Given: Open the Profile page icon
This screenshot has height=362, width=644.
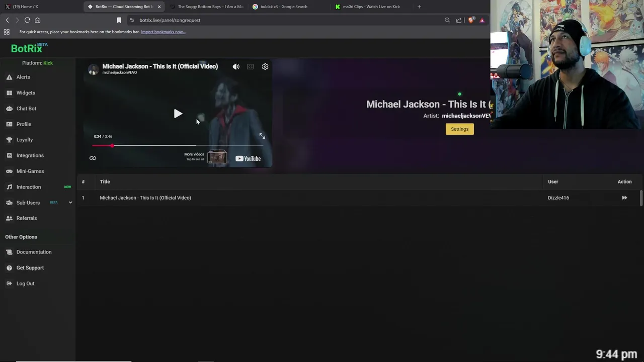Looking at the screenshot, I should [x=9, y=124].
